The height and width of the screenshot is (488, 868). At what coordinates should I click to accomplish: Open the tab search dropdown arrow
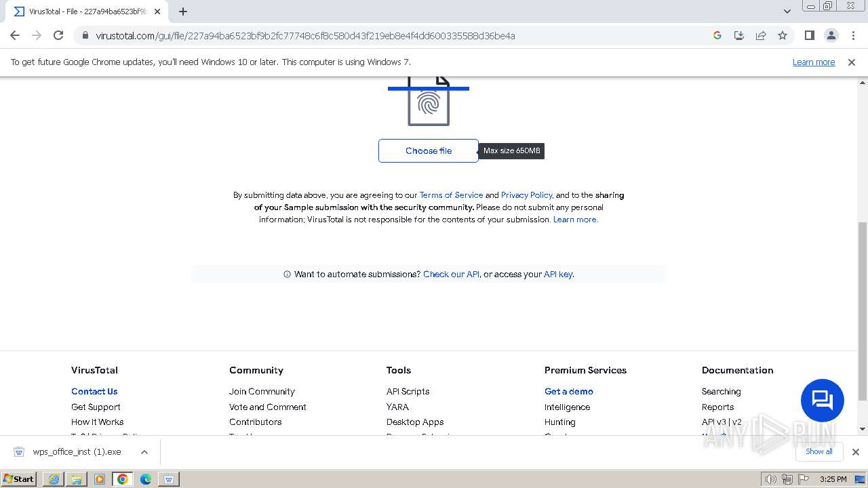click(x=787, y=12)
